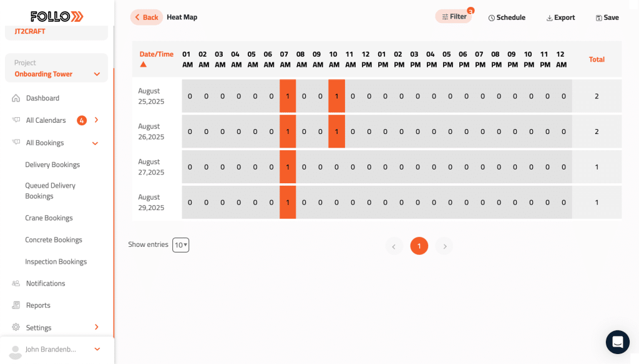Expand the John Brandenburg account menu

point(97,349)
